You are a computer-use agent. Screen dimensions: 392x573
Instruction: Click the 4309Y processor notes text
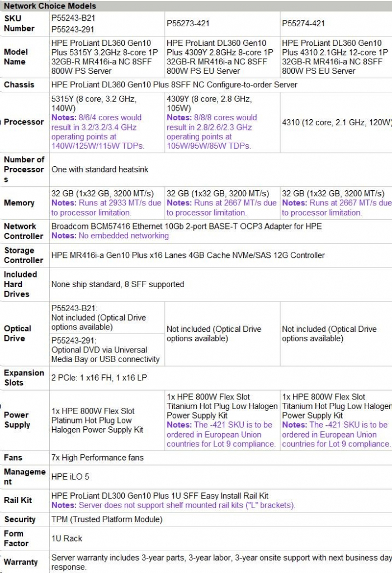[212, 132]
